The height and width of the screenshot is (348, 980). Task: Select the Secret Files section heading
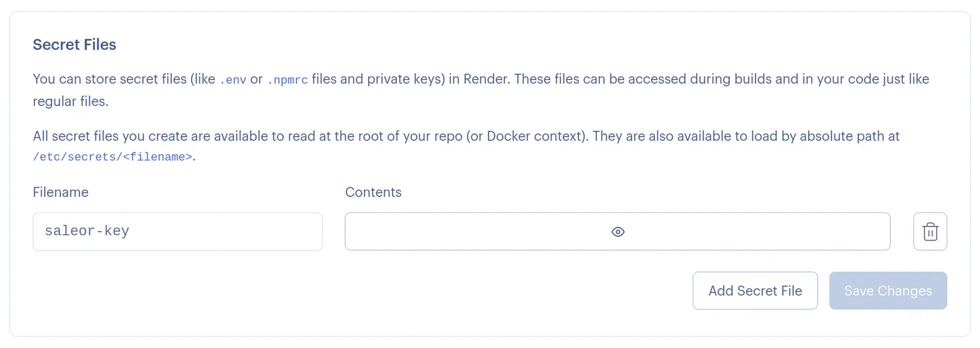point(75,45)
